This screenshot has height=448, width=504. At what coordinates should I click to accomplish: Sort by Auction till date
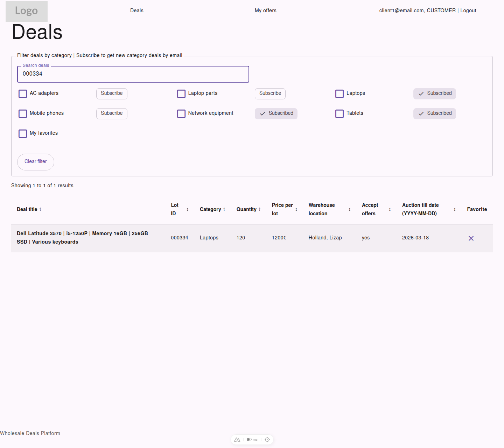(x=454, y=209)
